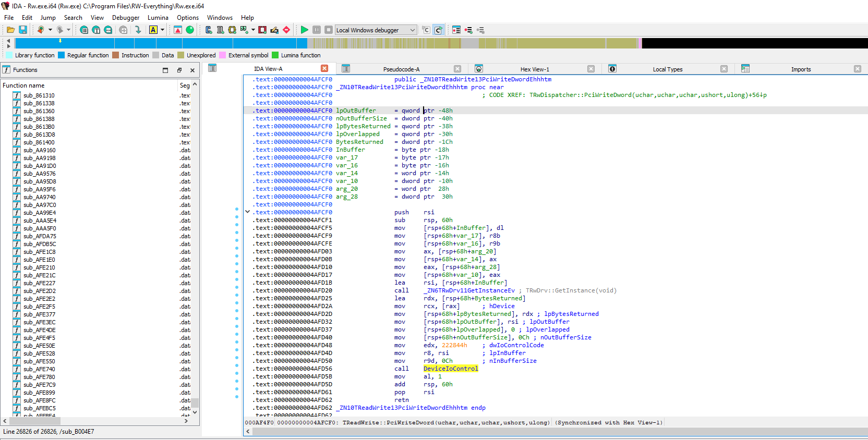Image resolution: width=868 pixels, height=440 pixels.
Task: Click the Pause process toolbar icon
Action: coord(317,30)
